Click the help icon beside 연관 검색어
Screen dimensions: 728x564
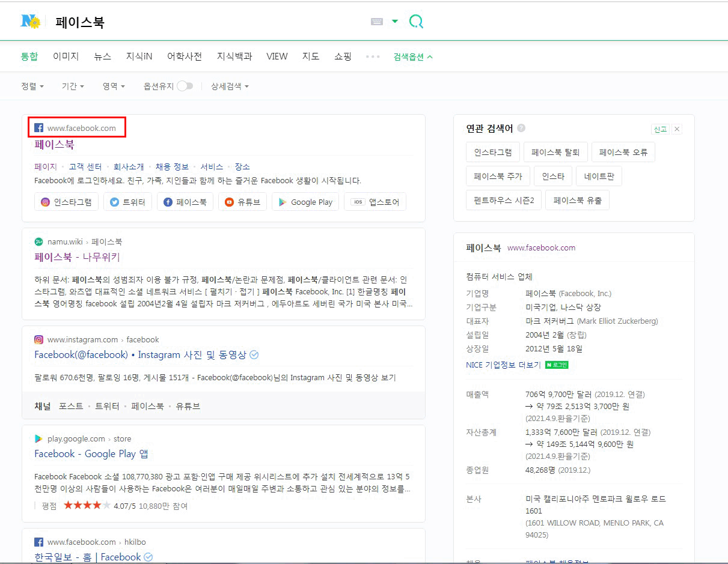point(521,128)
